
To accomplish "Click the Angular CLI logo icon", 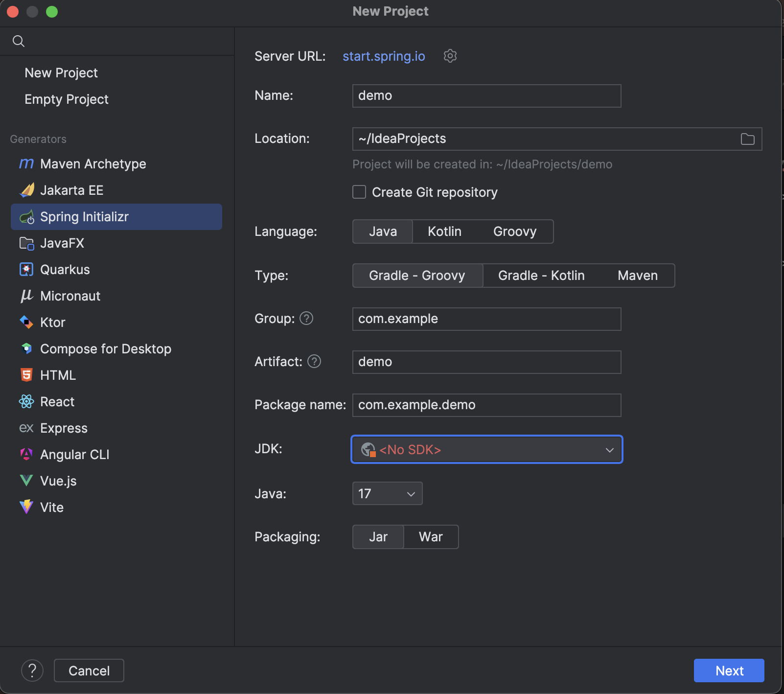I will (x=26, y=454).
